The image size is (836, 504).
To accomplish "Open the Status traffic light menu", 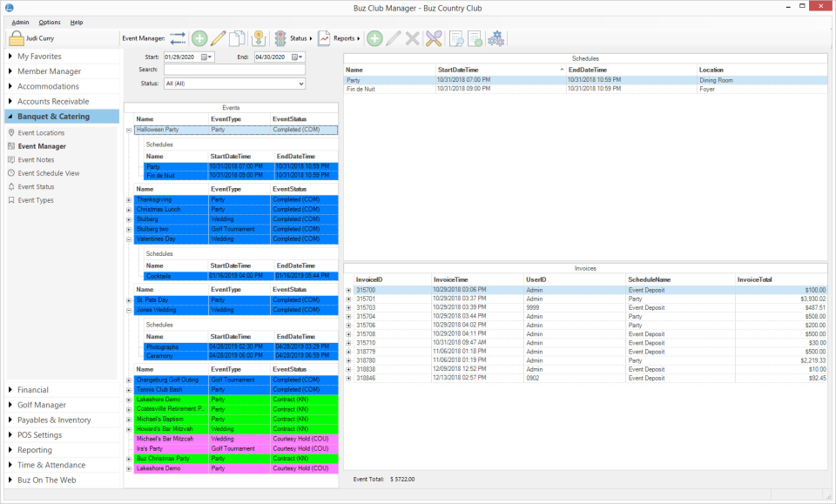I will (x=293, y=38).
